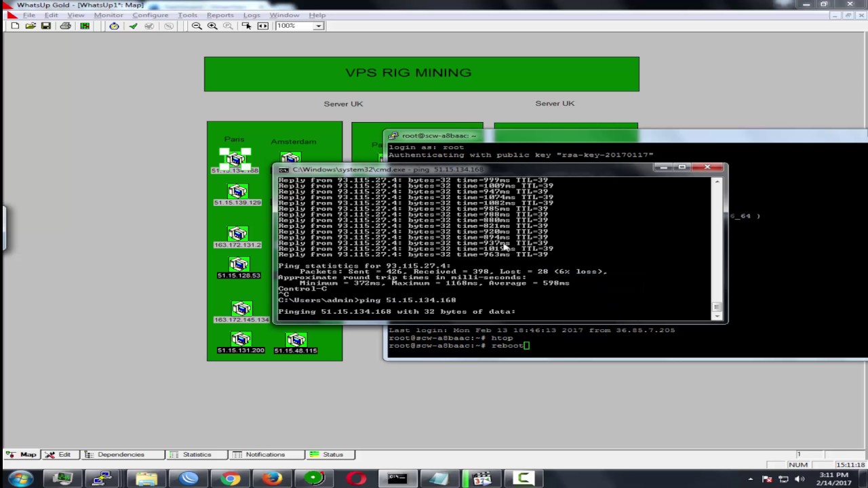Open the Help menu
Viewport: 868px width, 488px height.
[317, 15]
